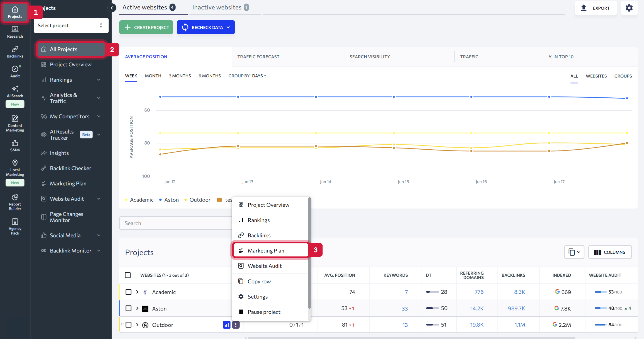Select the 3 Months time range
This screenshot has width=644, height=339.
180,76
